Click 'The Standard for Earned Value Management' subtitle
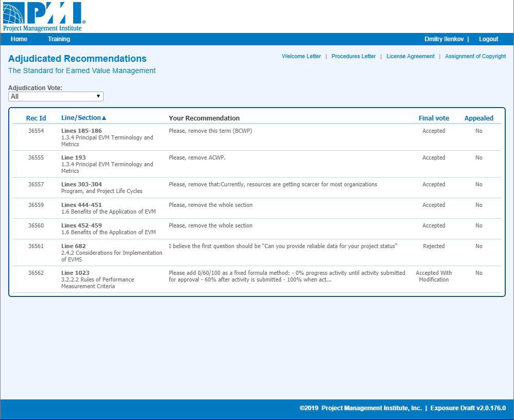Viewport: 514px width, 420px height. pyautogui.click(x=82, y=71)
